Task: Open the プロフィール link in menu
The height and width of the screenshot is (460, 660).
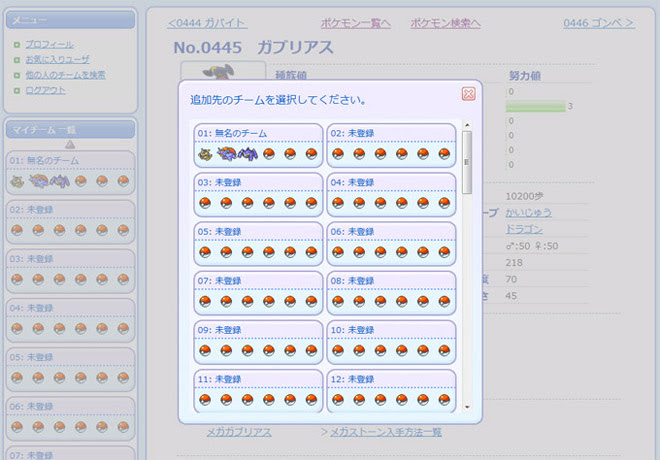Action: (x=49, y=44)
